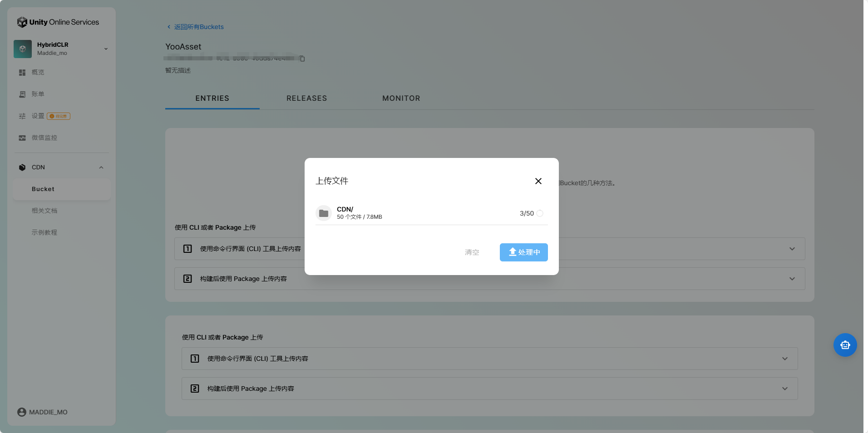Viewport: 868px width, 433px height.
Task: Collapse the CDN section chevron
Action: tap(101, 167)
